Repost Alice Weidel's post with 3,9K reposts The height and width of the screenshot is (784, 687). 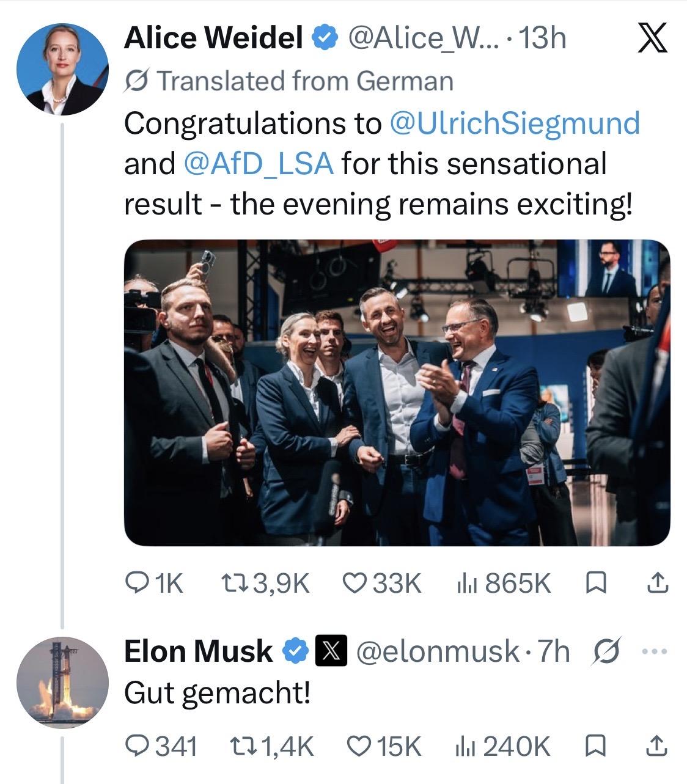(x=265, y=583)
